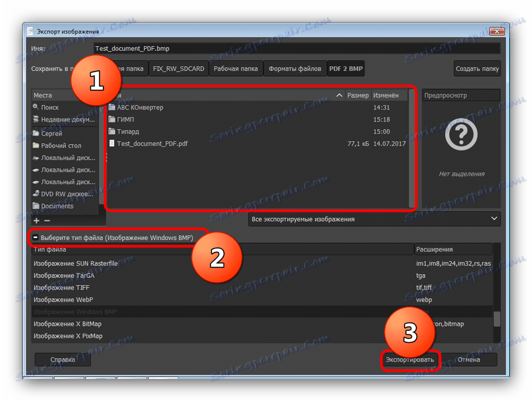Open the second Локальный диск entry

65,170
